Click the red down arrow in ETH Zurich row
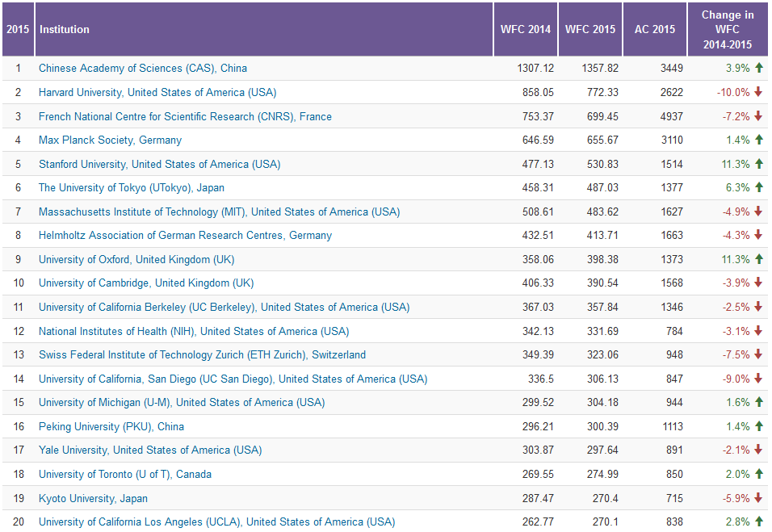772x532 pixels. coord(758,355)
